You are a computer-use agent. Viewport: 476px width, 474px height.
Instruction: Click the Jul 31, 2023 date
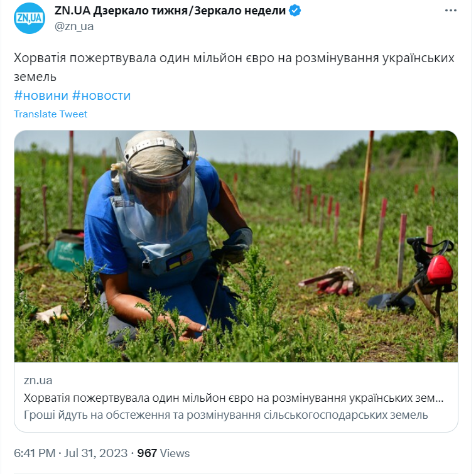coord(95,453)
